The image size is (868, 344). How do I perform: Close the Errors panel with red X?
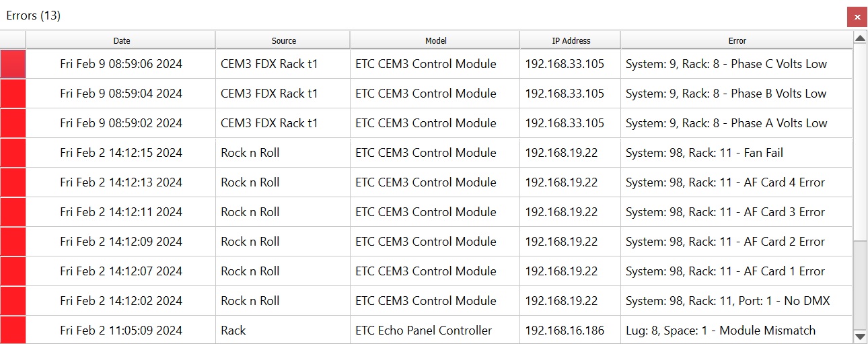click(857, 17)
